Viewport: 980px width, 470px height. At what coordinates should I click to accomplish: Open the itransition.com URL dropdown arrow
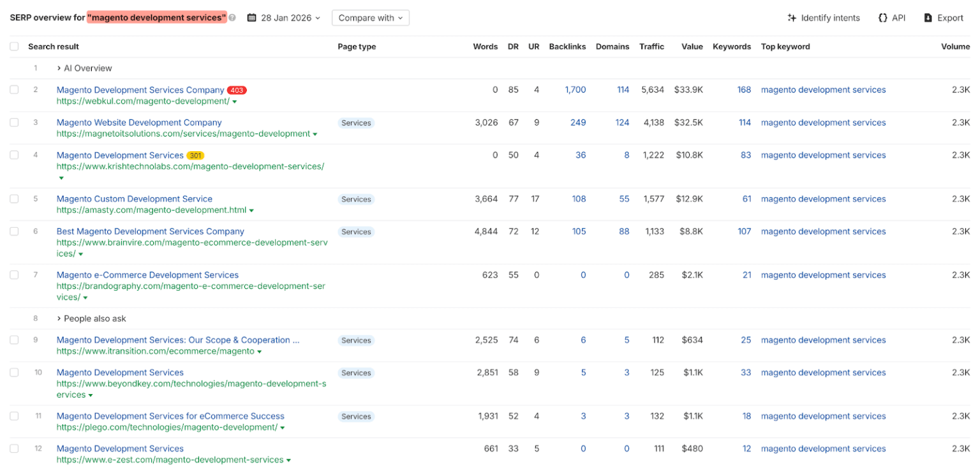pos(259,352)
